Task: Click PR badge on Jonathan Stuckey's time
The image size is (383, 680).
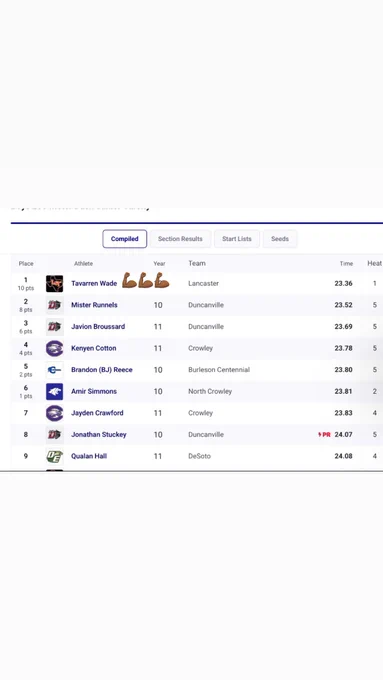Action: [x=324, y=435]
